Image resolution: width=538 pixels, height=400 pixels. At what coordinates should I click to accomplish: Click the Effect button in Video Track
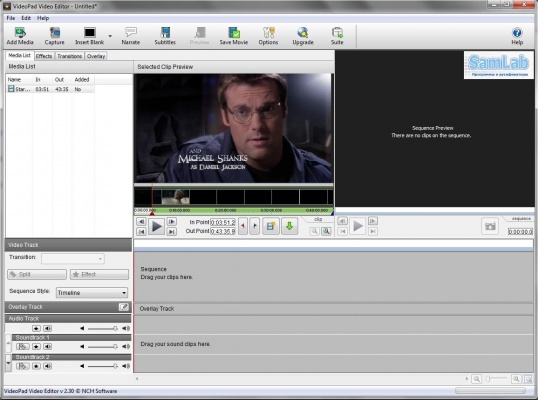coord(100,274)
